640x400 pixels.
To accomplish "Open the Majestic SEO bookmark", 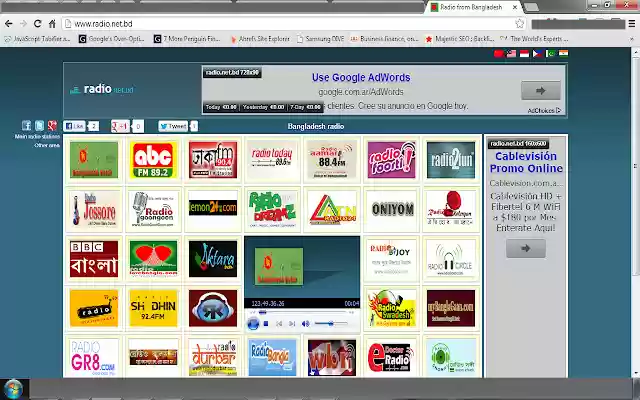I will coord(460,39).
